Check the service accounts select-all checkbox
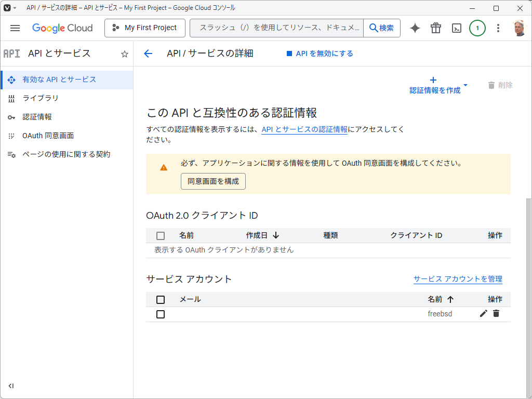Image resolution: width=532 pixels, height=399 pixels. coord(161,299)
